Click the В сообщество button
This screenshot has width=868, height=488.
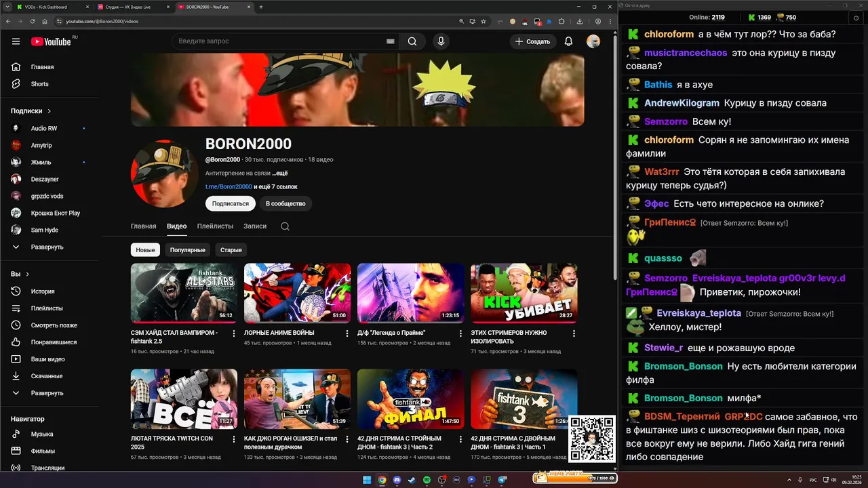285,203
